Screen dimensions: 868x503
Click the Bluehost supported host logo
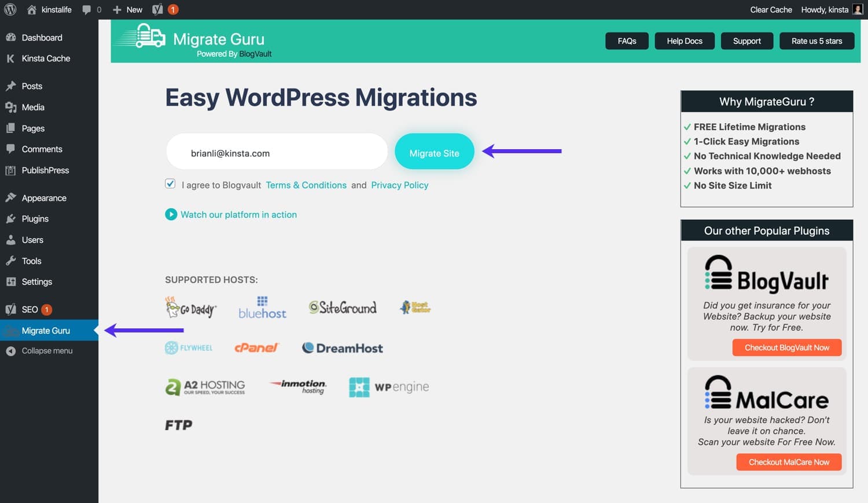[262, 308]
